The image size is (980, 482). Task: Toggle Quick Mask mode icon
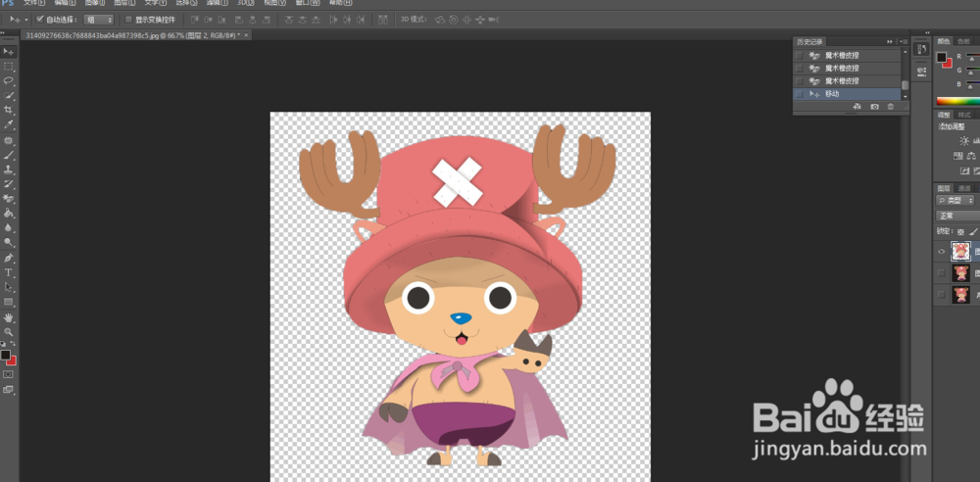point(8,374)
